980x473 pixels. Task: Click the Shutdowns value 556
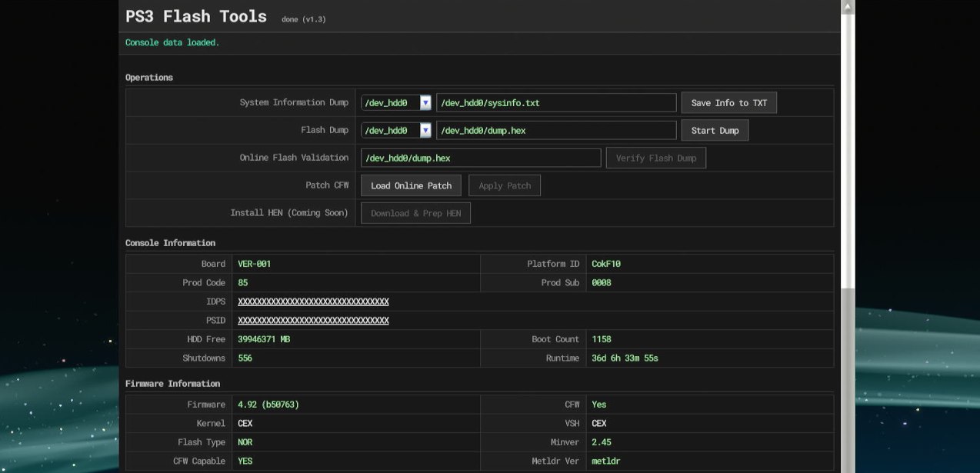click(x=245, y=358)
